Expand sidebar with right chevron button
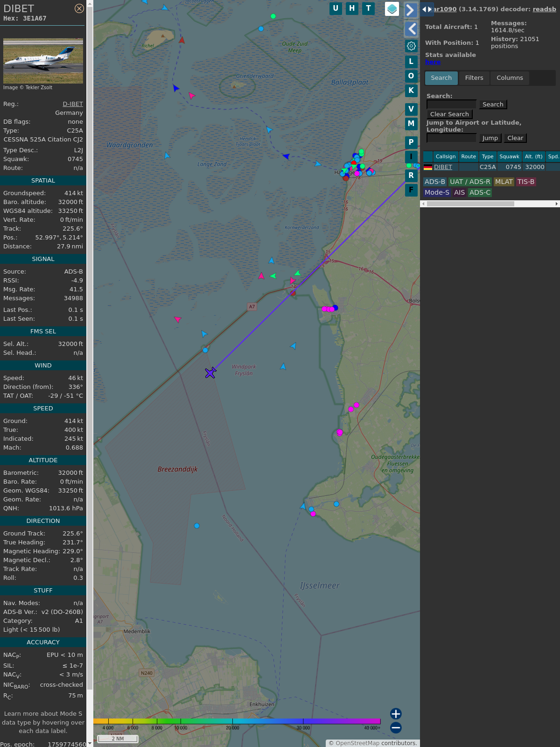Screen dimensions: 560x747 point(411,10)
